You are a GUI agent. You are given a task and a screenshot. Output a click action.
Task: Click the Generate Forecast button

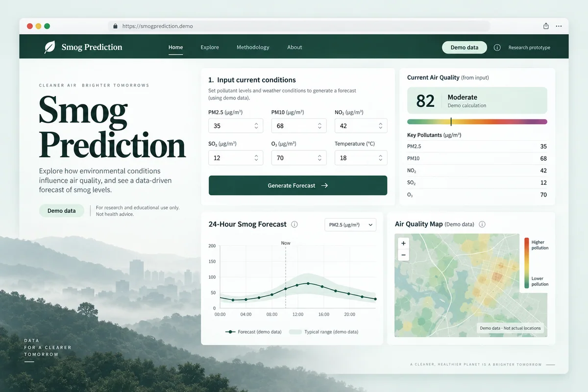(298, 186)
